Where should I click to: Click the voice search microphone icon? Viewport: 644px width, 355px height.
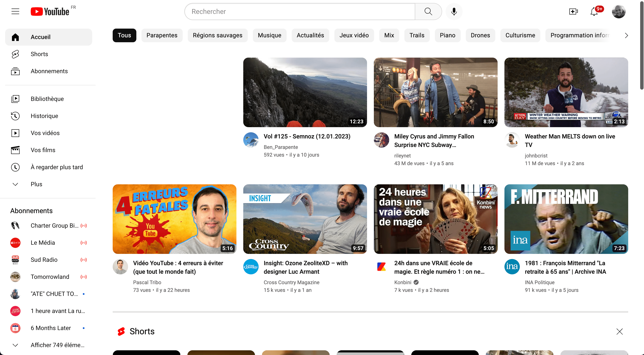pyautogui.click(x=454, y=12)
